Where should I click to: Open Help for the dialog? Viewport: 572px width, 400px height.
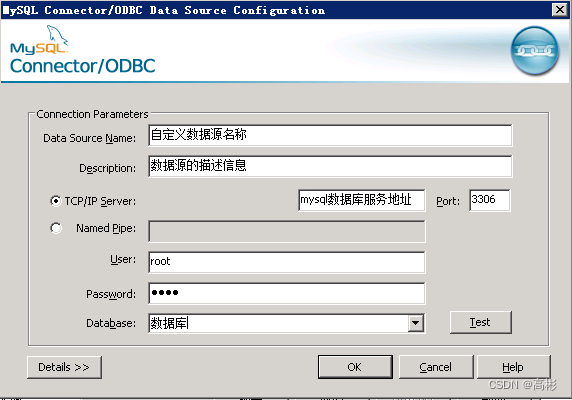point(513,367)
